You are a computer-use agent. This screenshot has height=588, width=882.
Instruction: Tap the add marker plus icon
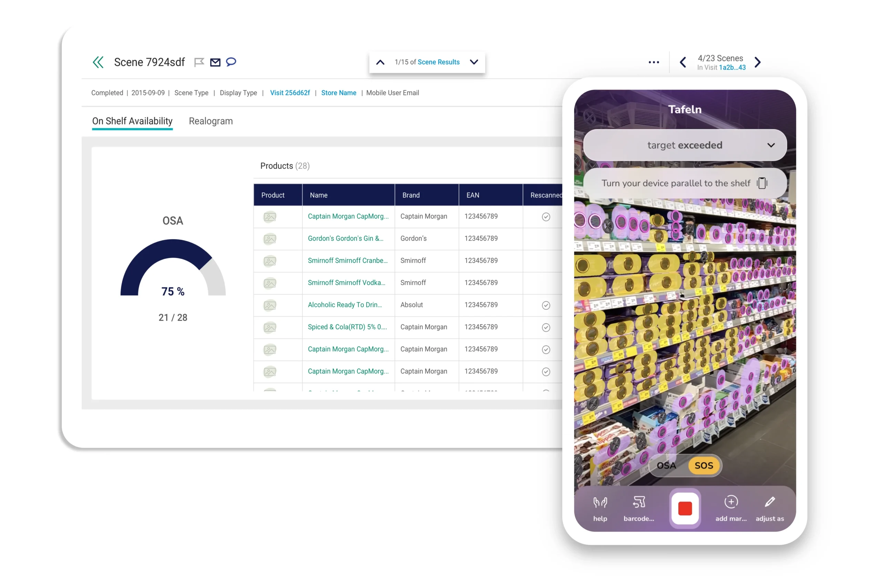[x=731, y=502]
